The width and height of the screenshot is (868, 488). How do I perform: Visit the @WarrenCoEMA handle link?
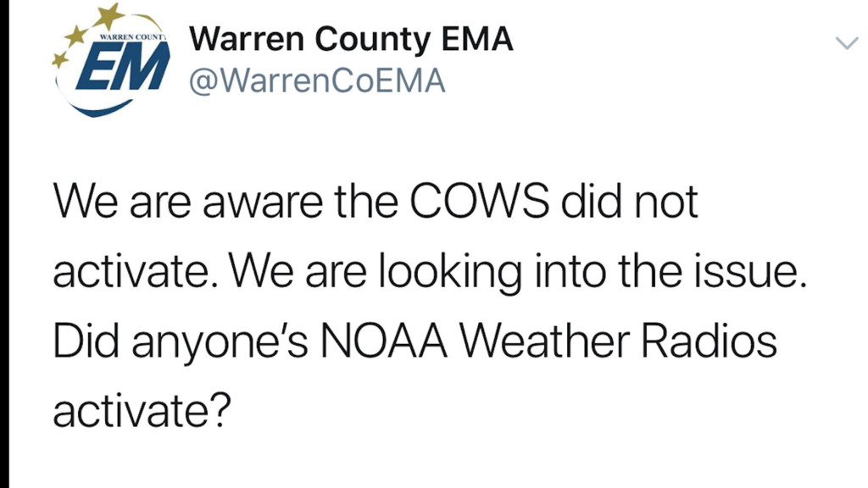[x=317, y=81]
